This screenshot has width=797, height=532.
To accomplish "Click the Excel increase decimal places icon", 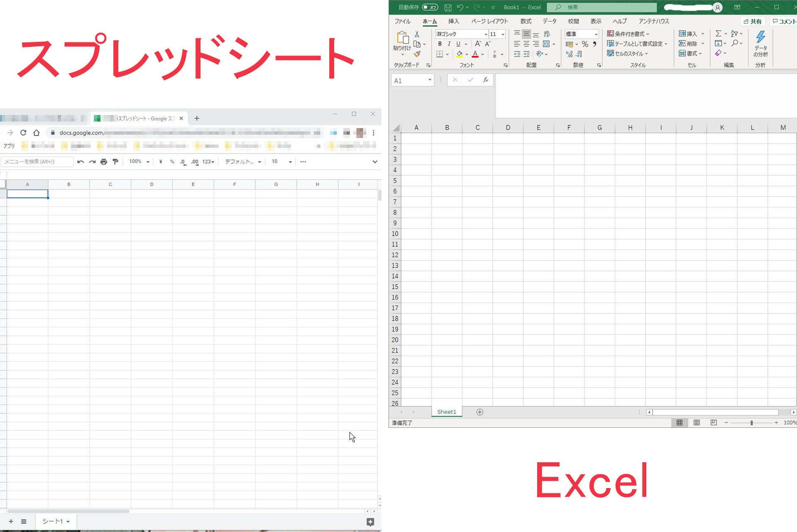I will tap(569, 54).
